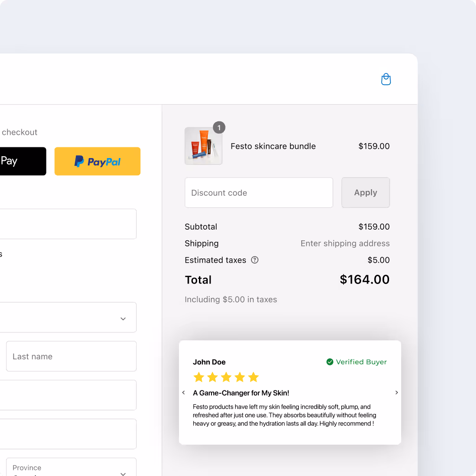Screen dimensions: 476x476
Task: Click the input field below the PayPal button
Action: [x=68, y=224]
